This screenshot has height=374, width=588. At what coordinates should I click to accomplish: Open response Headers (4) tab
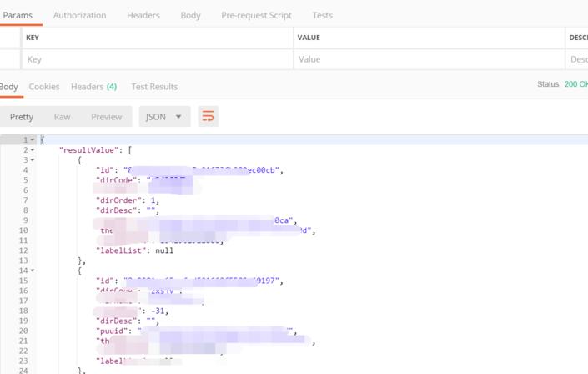[x=93, y=87]
